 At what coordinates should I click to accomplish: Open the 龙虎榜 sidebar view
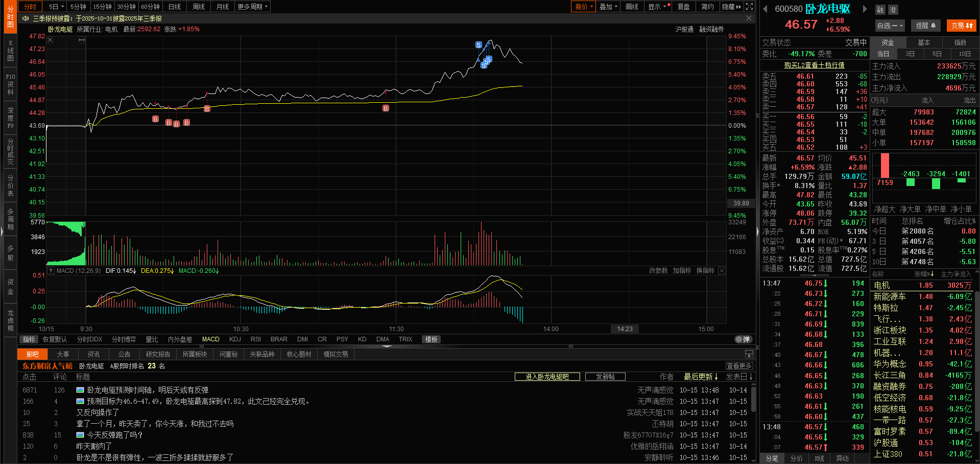click(10, 320)
